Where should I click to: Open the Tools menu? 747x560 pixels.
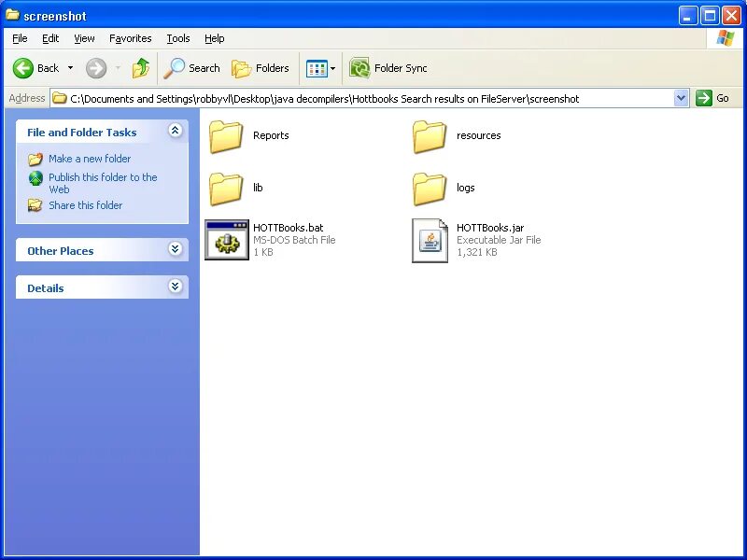178,38
